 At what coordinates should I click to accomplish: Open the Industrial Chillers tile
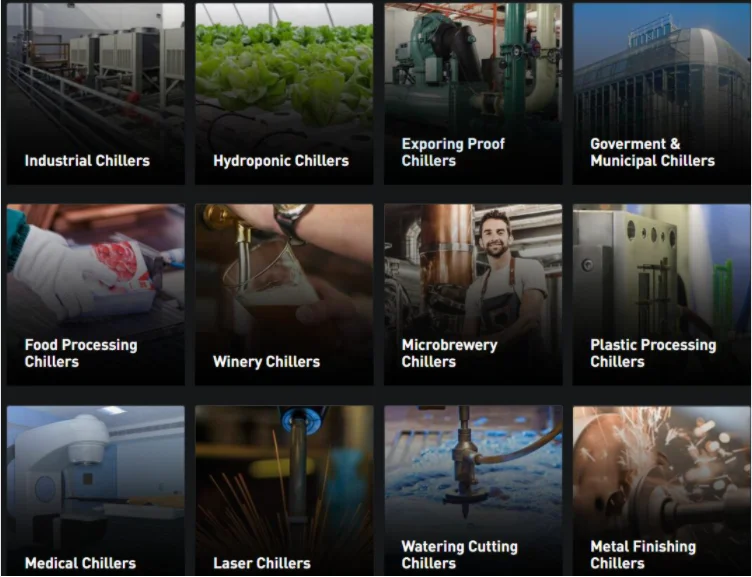[95, 94]
